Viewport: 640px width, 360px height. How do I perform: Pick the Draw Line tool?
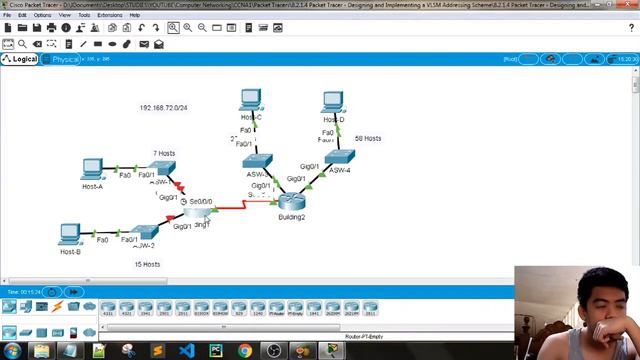click(83, 44)
